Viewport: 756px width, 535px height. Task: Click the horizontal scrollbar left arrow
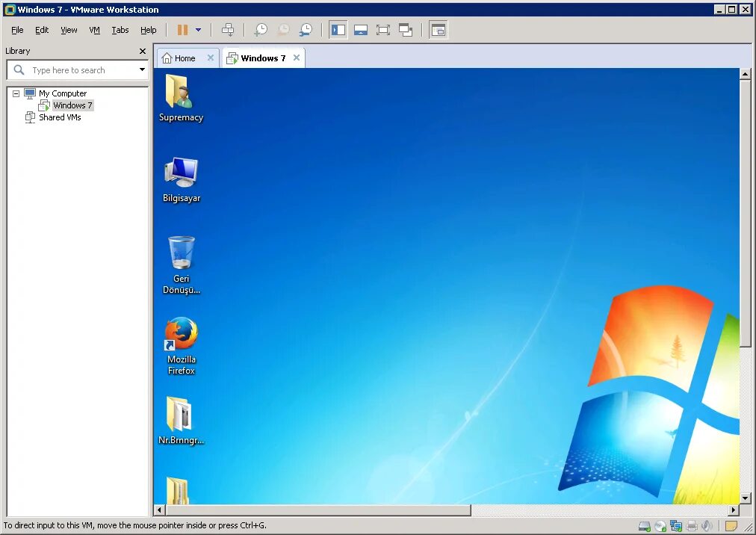pos(160,510)
